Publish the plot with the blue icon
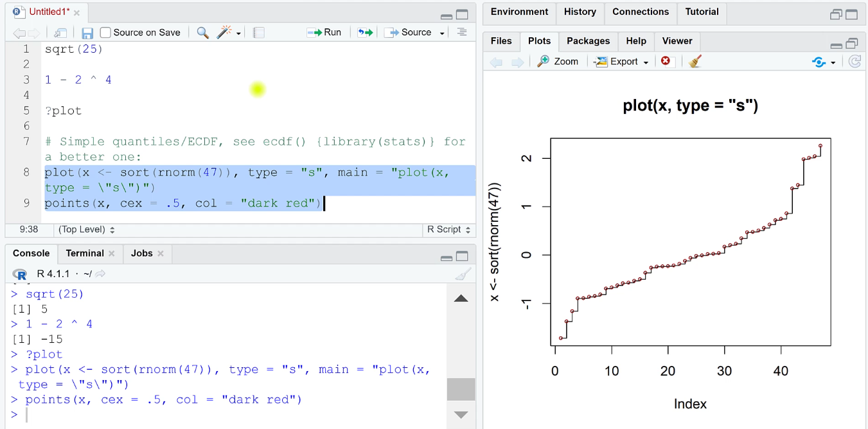This screenshot has width=868, height=429. (x=819, y=62)
